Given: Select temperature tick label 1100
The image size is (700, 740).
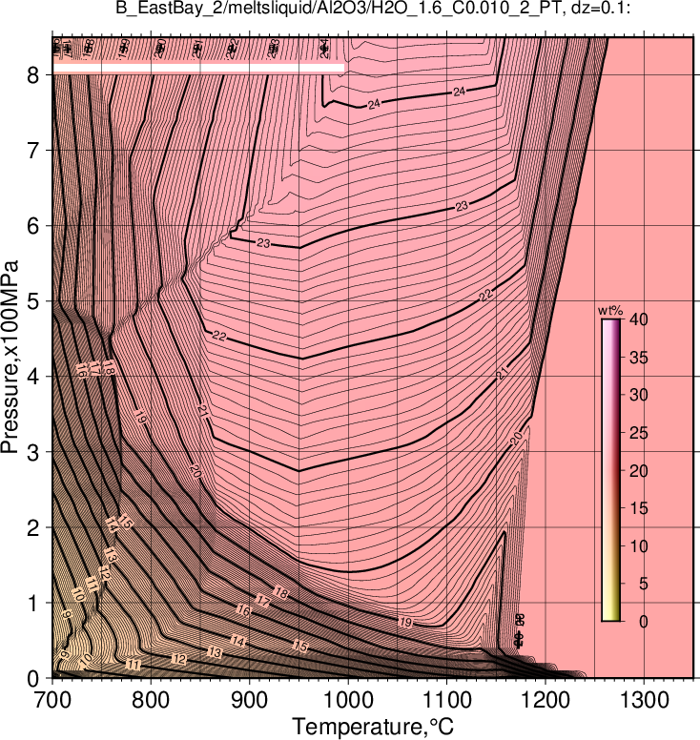Looking at the screenshot, I should point(447,699).
